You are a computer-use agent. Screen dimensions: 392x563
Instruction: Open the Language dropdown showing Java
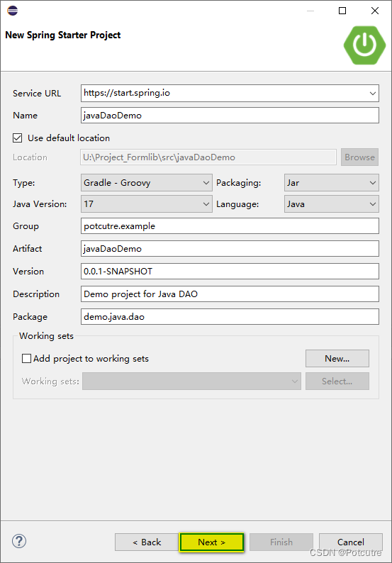[331, 204]
